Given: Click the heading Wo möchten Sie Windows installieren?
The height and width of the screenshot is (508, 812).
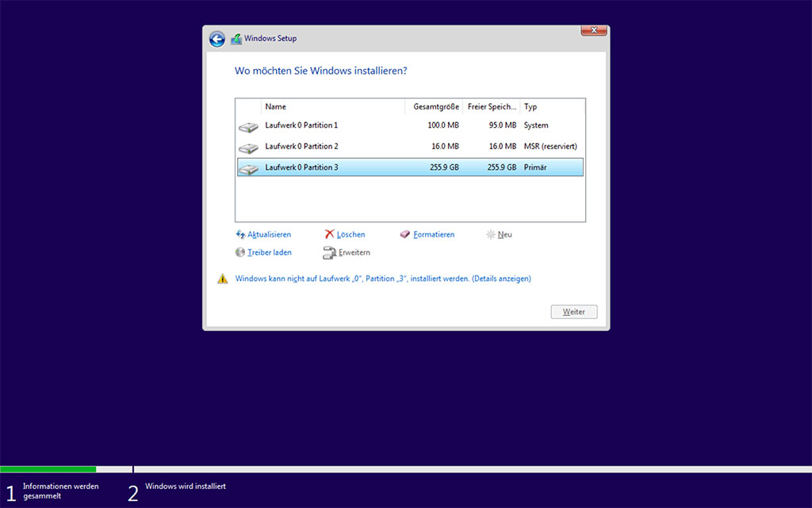Looking at the screenshot, I should (x=321, y=71).
